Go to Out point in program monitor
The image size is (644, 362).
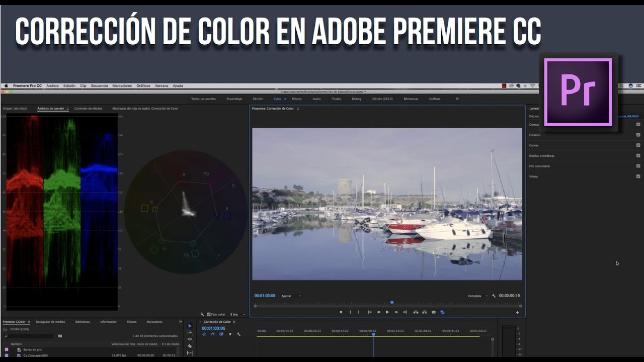(x=406, y=312)
